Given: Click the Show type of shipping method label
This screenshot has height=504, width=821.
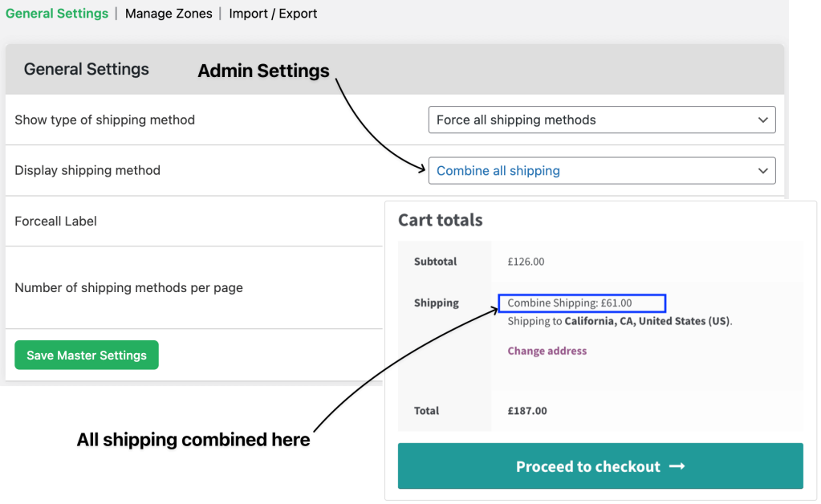Looking at the screenshot, I should [104, 120].
